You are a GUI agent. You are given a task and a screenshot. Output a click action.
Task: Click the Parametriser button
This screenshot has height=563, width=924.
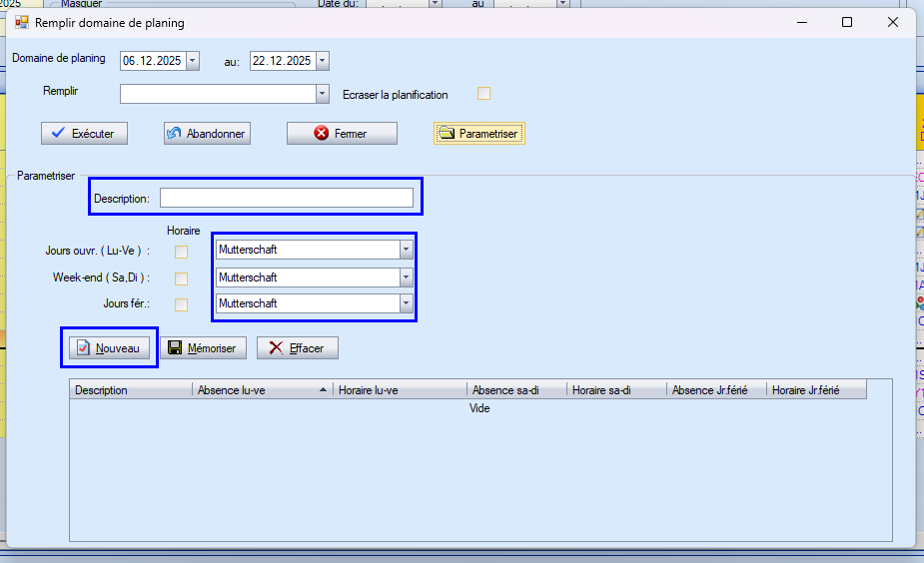tap(479, 134)
